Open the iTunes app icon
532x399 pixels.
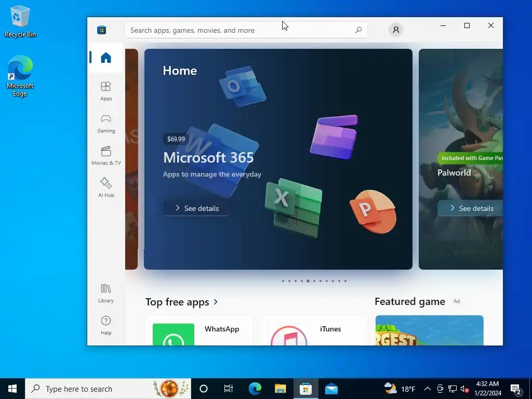point(289,335)
